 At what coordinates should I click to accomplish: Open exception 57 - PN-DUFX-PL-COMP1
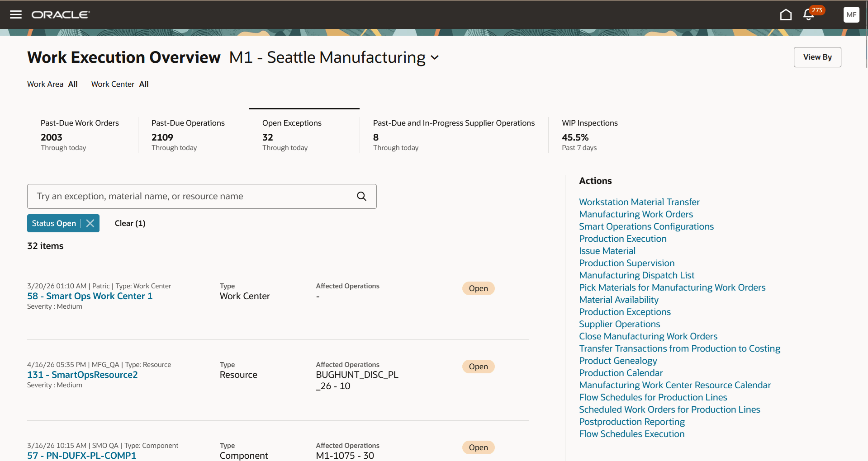[x=81, y=456]
